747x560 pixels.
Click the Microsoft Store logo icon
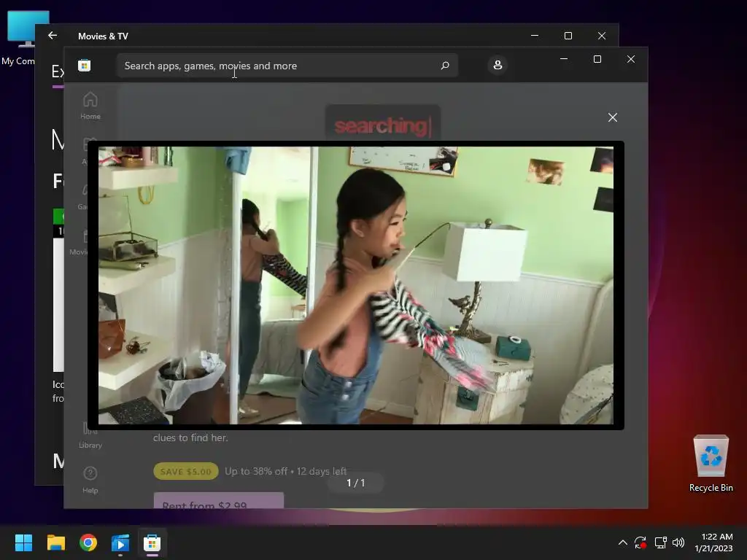tap(85, 65)
